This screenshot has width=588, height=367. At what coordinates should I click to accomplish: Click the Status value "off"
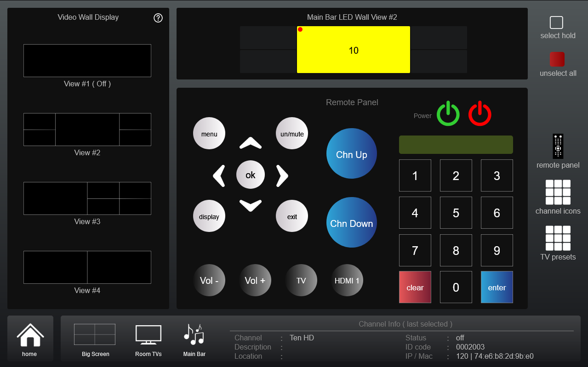[460, 338]
